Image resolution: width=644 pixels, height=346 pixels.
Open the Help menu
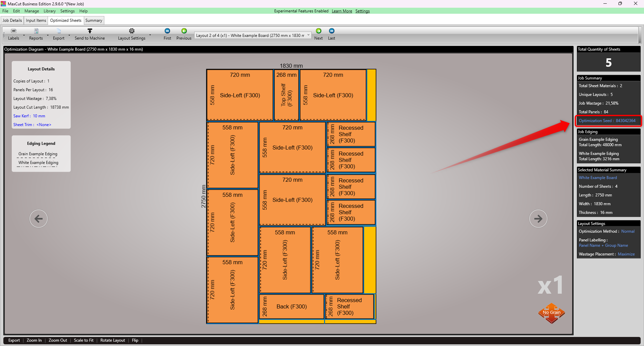click(x=84, y=11)
